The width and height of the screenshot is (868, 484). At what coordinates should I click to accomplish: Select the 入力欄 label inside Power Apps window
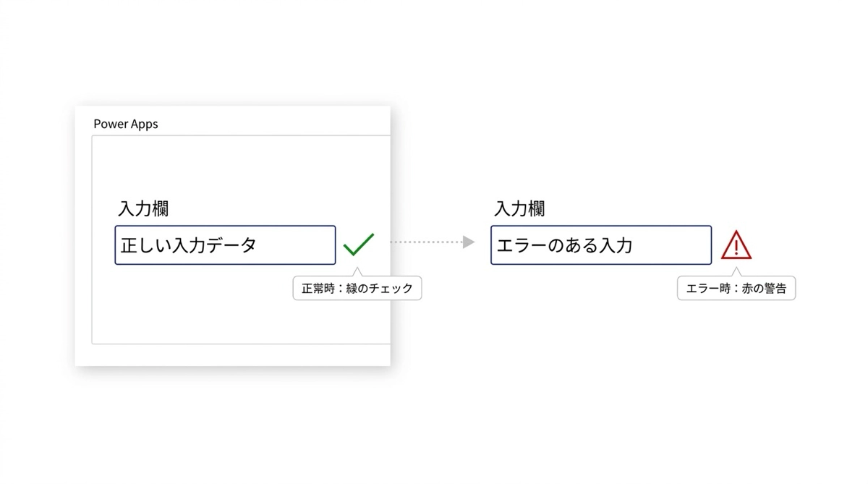(143, 209)
